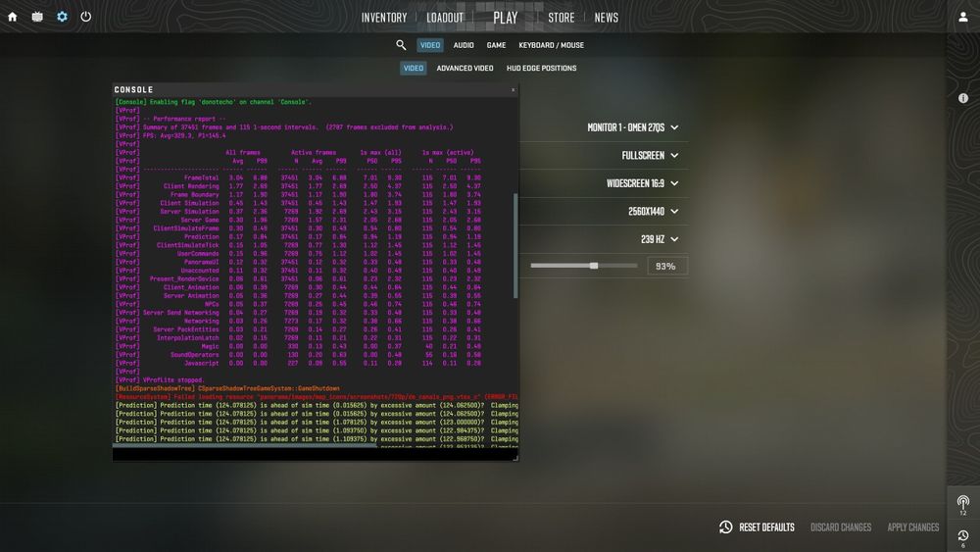This screenshot has width=980, height=552.
Task: Click the info icon on right sidebar
Action: coord(963,98)
